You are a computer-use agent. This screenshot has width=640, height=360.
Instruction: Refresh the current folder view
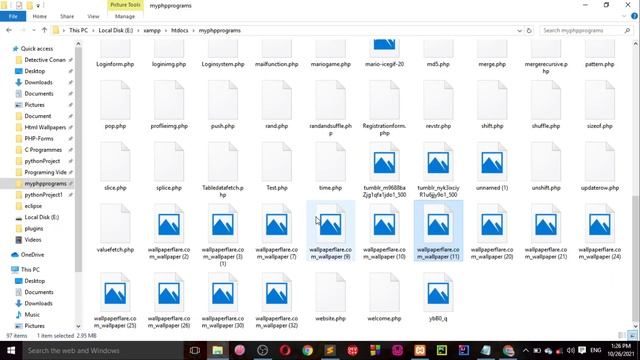tap(529, 31)
